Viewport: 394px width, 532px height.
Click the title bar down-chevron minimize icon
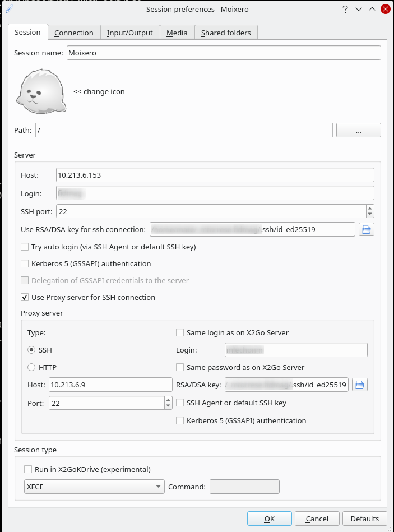coord(358,9)
